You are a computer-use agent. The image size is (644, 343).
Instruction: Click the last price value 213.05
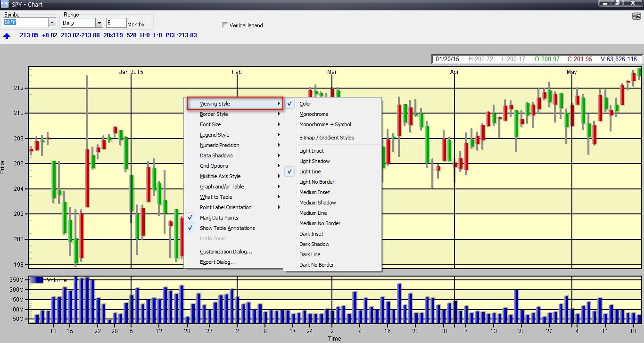point(29,35)
